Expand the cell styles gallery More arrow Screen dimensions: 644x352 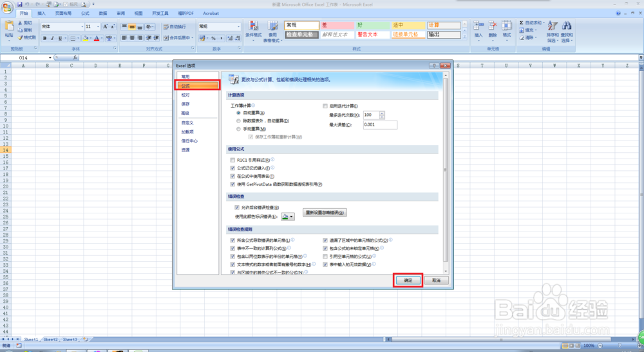tap(465, 37)
